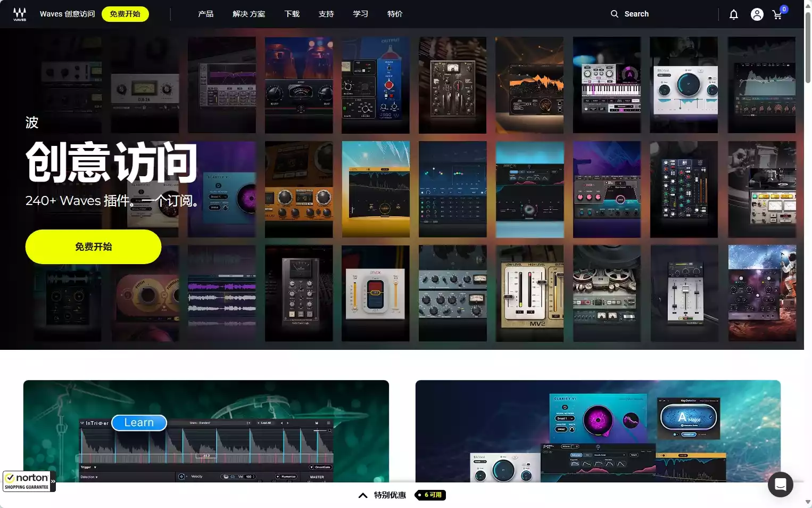
Task: Click the orange waveform plugin thumbnail
Action: [x=530, y=85]
